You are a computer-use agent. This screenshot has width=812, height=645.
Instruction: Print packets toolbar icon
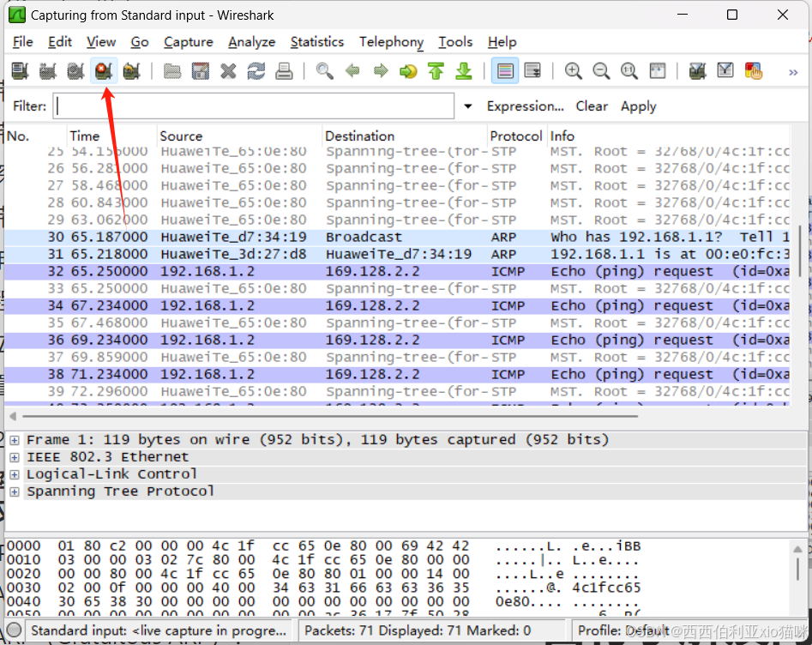click(x=284, y=70)
